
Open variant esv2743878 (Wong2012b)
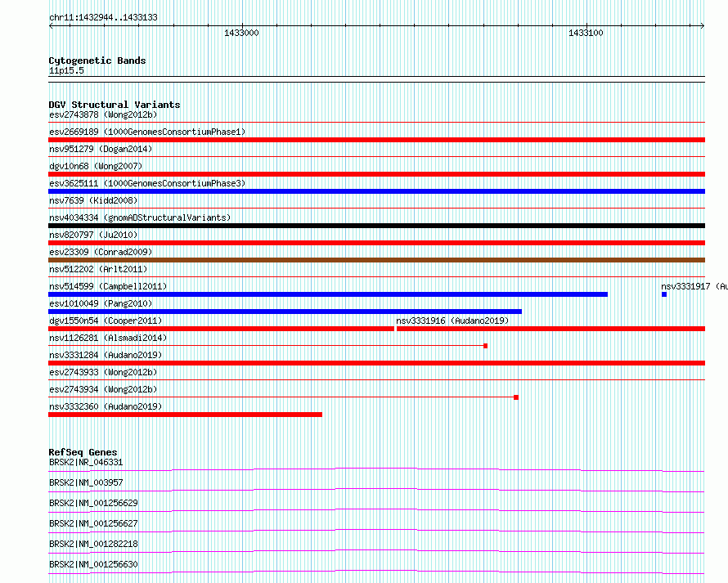[x=103, y=114]
